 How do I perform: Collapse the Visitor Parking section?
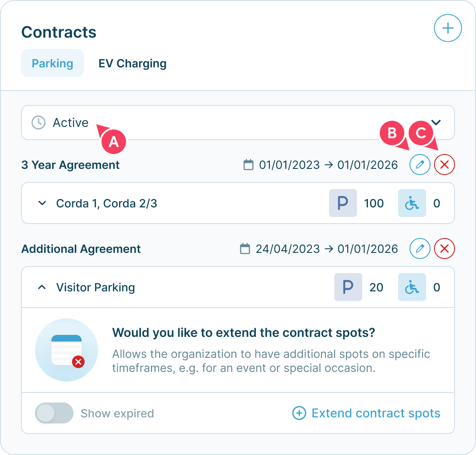pos(42,287)
